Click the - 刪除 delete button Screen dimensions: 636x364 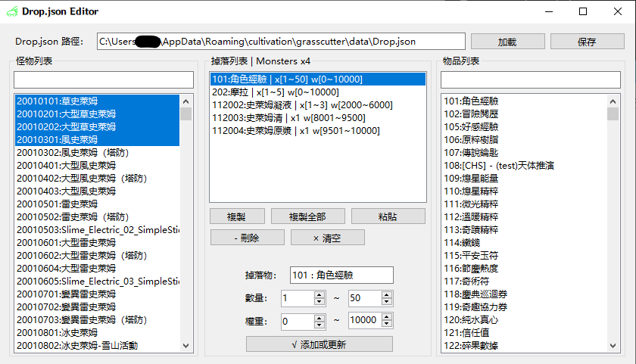246,238
